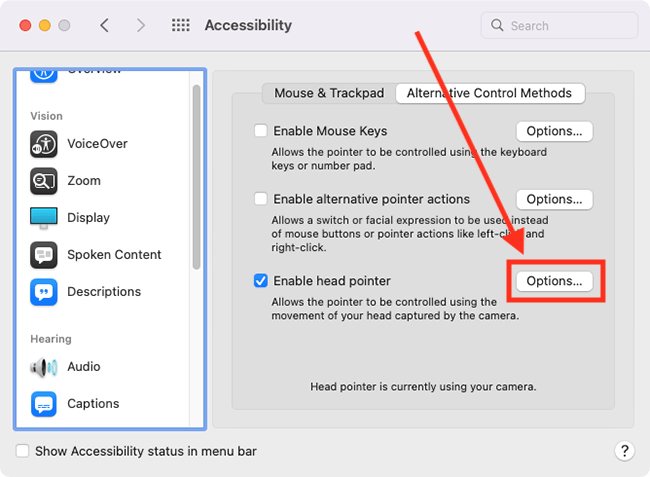Tick Enable alternative pointer actions checkbox
The image size is (650, 477).
tap(261, 199)
